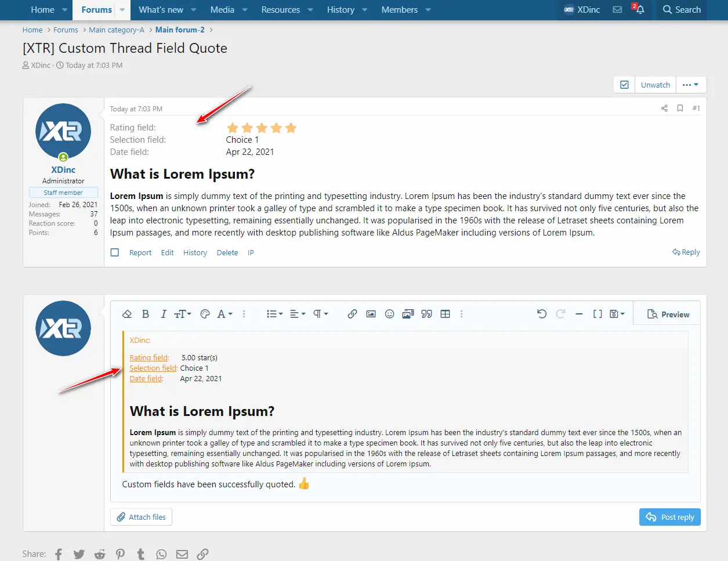
Task: Click the insert link icon
Action: point(352,314)
